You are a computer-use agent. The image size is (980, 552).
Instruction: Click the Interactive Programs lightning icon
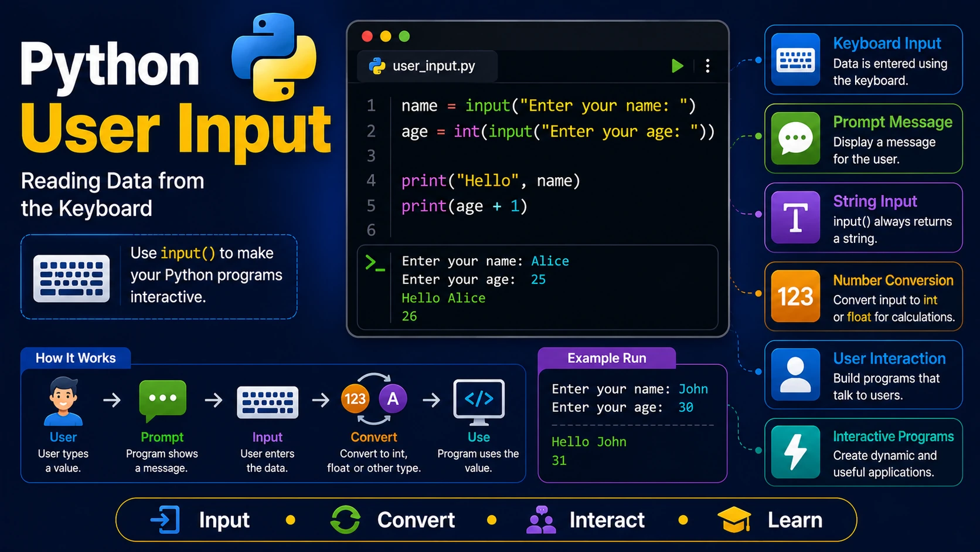[x=795, y=452]
